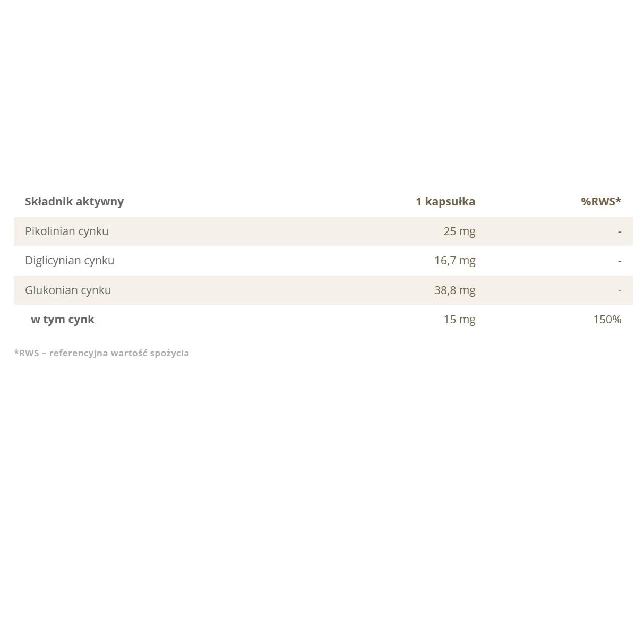
Task: Click the 'Składnik aktywny' column header
Action: (x=74, y=202)
